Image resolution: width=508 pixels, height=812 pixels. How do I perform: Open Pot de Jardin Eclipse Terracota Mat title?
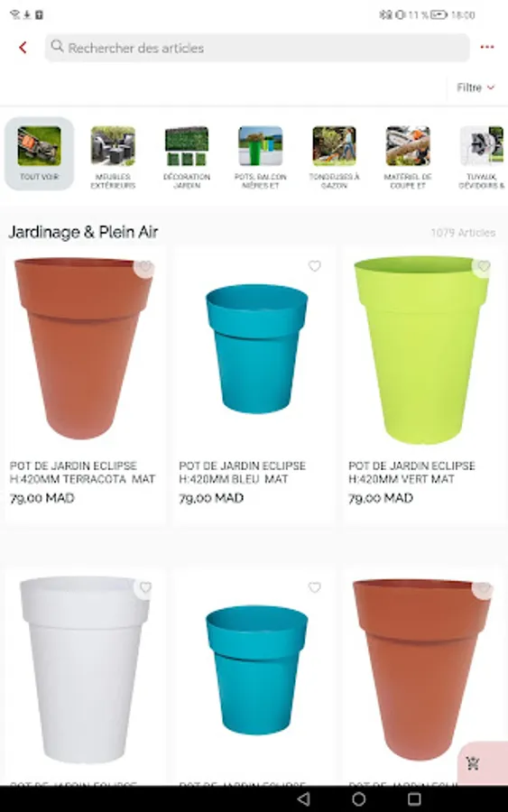coord(82,472)
